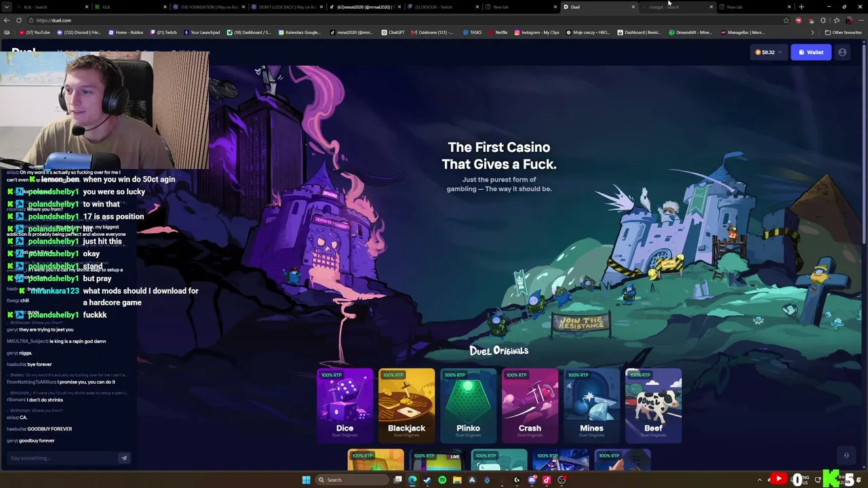This screenshot has height=488, width=868.
Task: Click the Join The Resistance sign
Action: pyautogui.click(x=581, y=323)
